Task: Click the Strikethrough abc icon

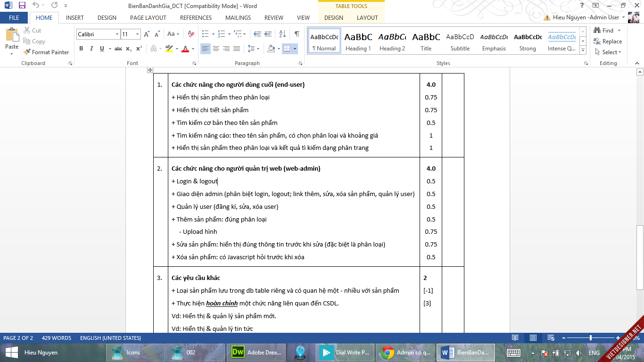Action: tap(118, 49)
